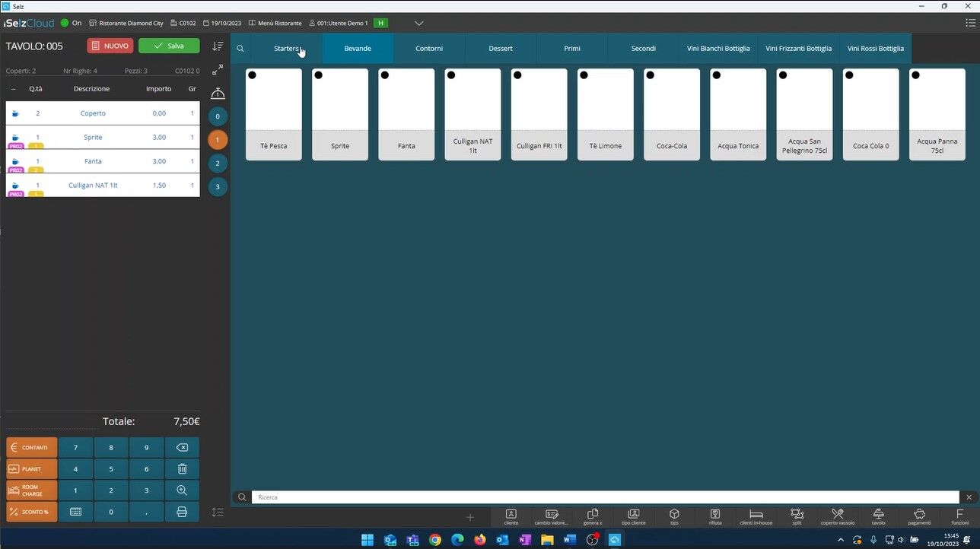This screenshot has height=549, width=980.
Task: Select course number 0 circle
Action: (x=218, y=116)
